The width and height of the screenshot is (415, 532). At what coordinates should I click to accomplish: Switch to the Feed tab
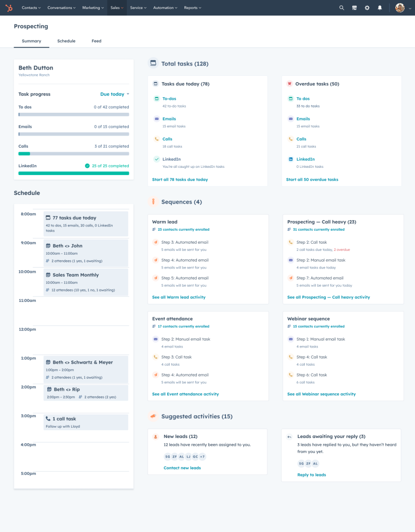pos(97,41)
